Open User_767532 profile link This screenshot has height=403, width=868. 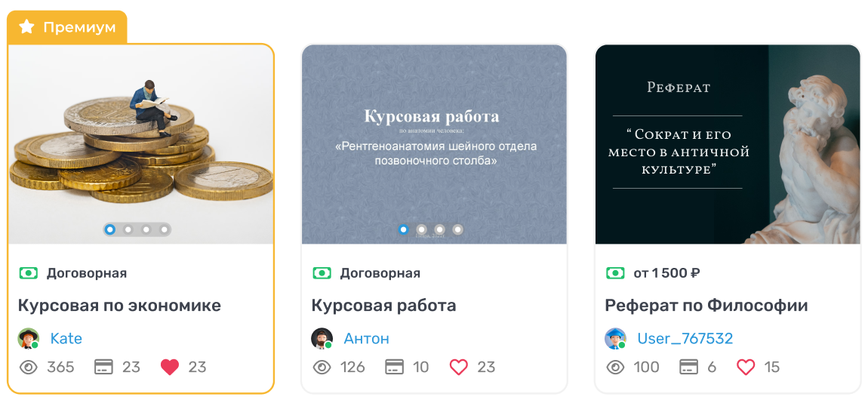(685, 339)
